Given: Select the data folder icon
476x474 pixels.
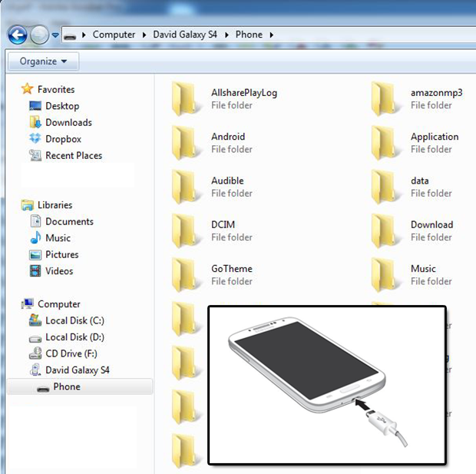Looking at the screenshot, I should click(385, 187).
